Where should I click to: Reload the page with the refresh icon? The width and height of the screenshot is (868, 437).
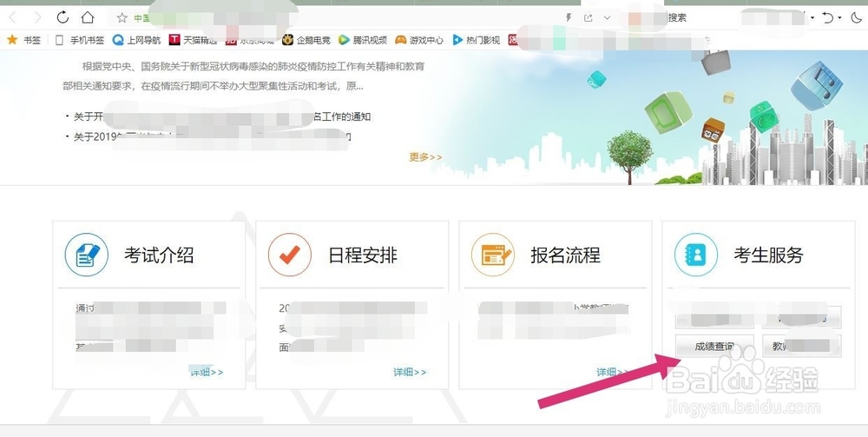click(62, 17)
